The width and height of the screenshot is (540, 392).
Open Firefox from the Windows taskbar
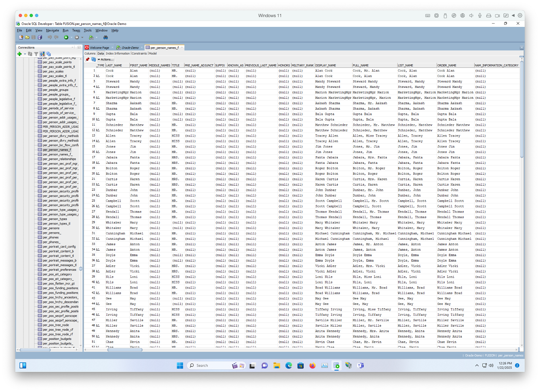312,365
